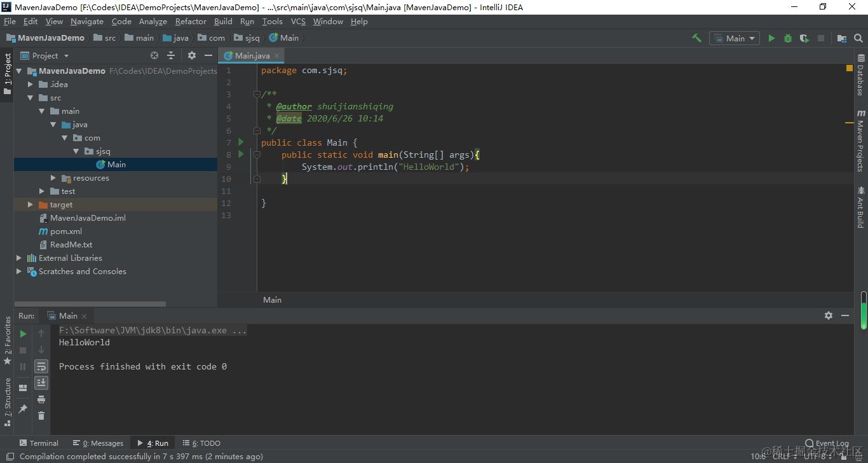
Task: Print the Run console output
Action: [x=41, y=399]
